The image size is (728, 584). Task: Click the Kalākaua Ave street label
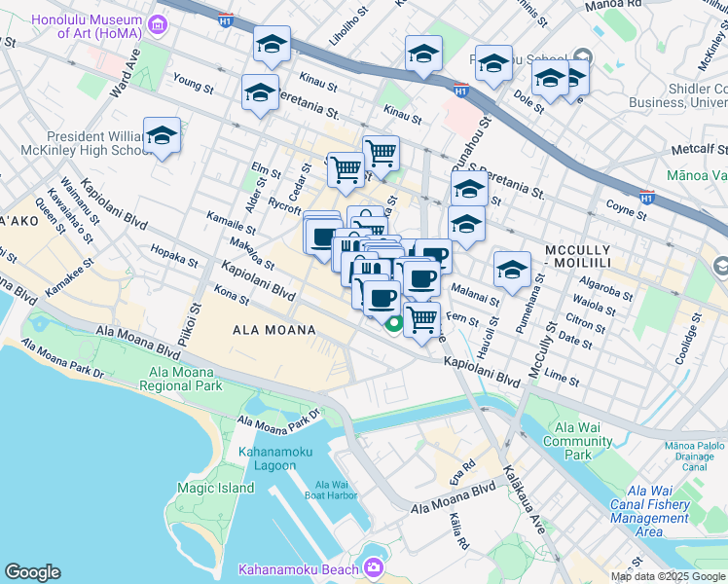pyautogui.click(x=525, y=499)
